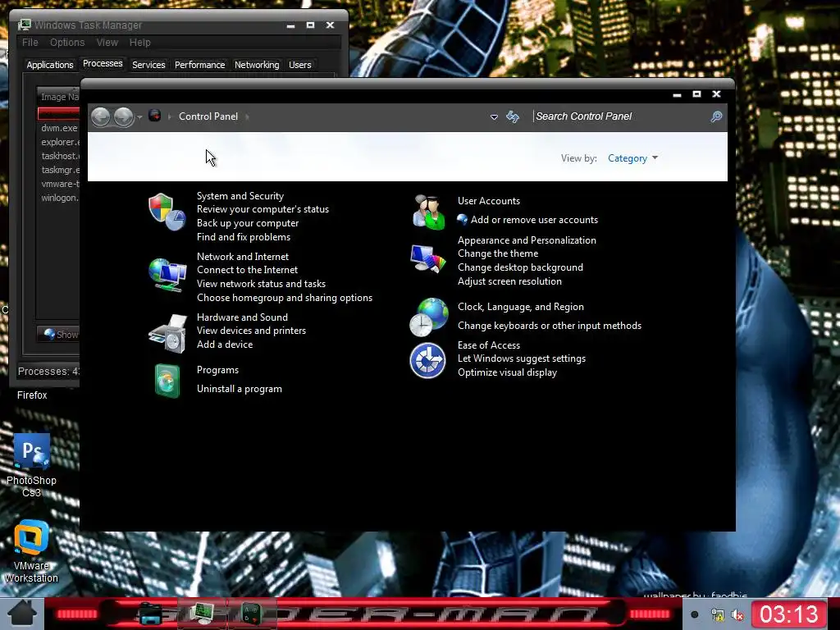The height and width of the screenshot is (630, 840).
Task: Click View devices and printers link
Action: point(251,331)
